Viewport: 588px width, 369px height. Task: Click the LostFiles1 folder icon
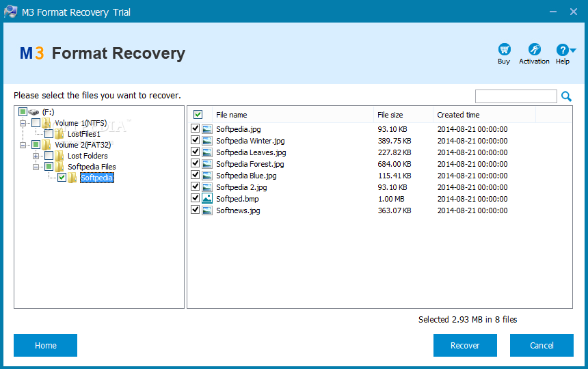pos(59,134)
